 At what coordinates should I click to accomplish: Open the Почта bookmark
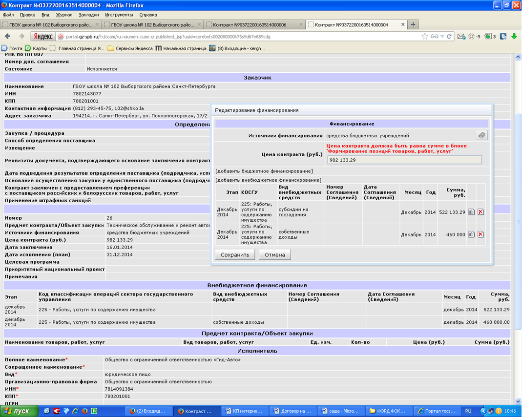[12, 48]
